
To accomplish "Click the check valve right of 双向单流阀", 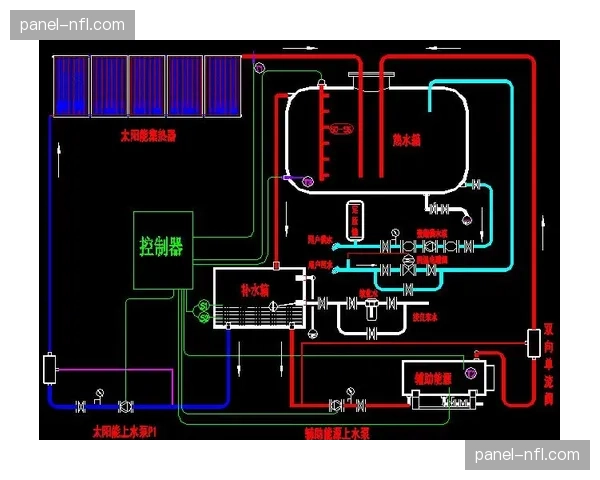I will [531, 343].
